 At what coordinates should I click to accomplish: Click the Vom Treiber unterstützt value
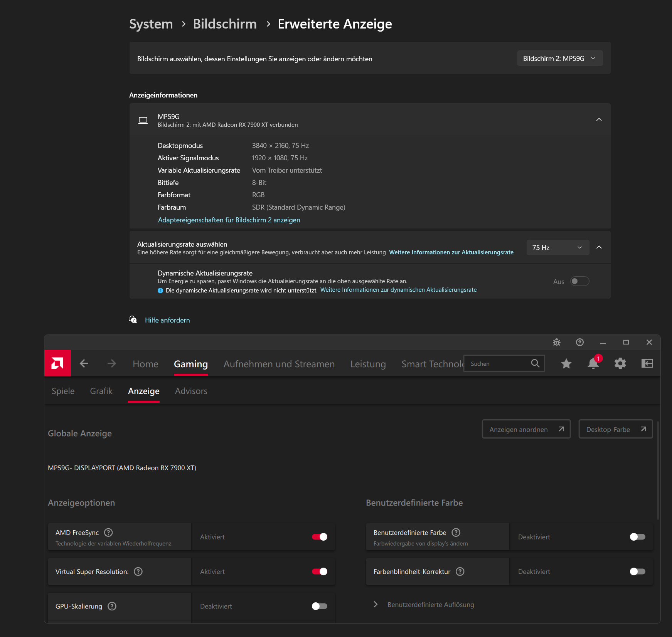(x=287, y=170)
